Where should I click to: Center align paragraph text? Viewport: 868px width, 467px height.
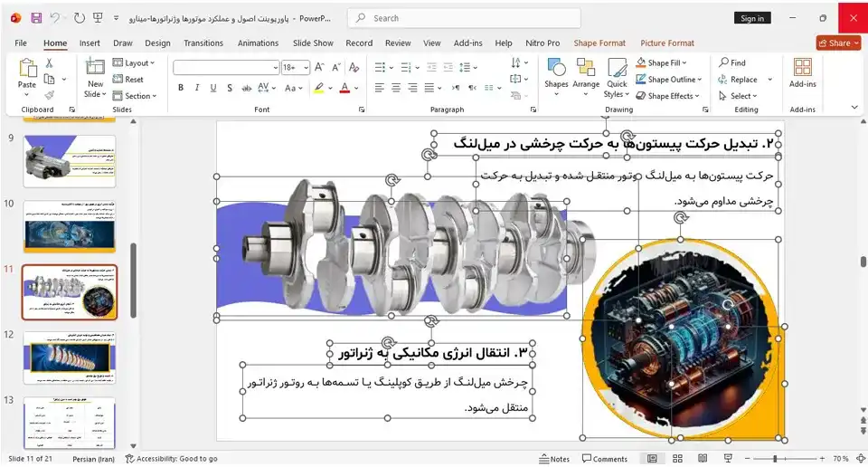(x=396, y=88)
